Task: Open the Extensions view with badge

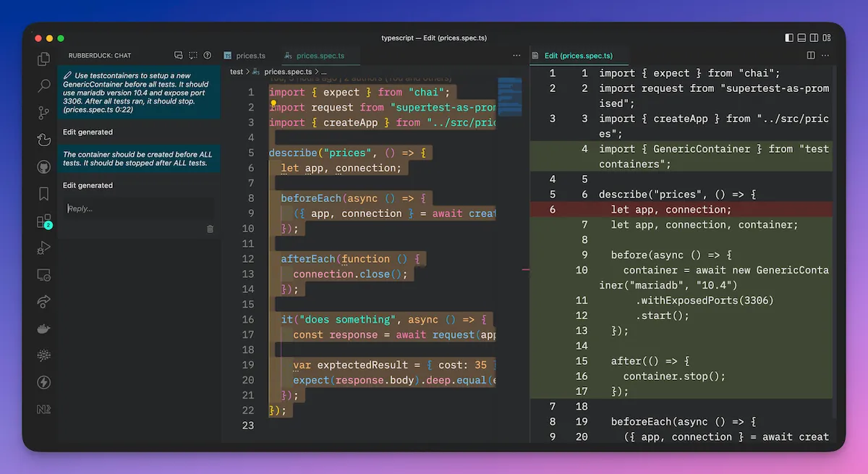Action: (x=43, y=221)
